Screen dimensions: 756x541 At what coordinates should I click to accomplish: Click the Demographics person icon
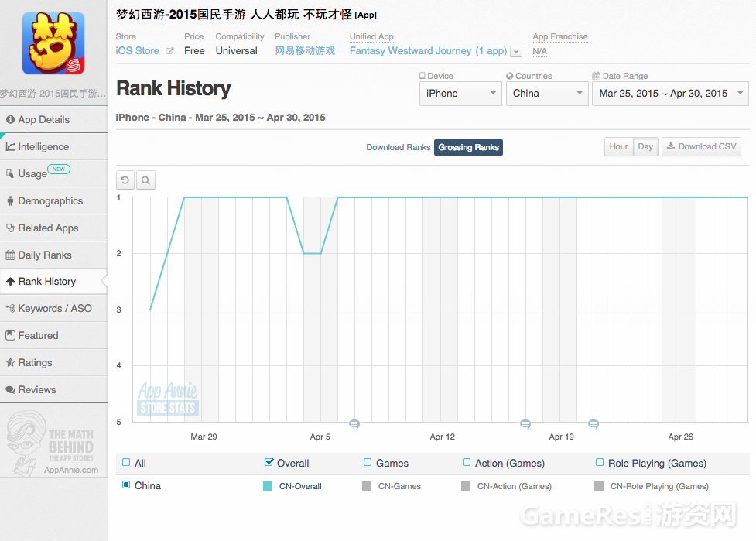[10, 200]
